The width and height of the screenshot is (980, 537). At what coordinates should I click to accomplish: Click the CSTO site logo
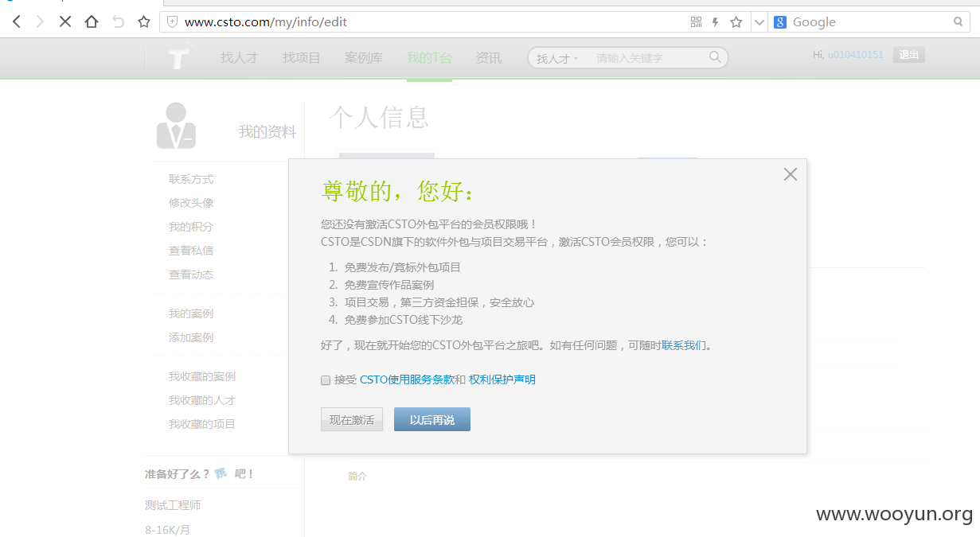coord(180,57)
